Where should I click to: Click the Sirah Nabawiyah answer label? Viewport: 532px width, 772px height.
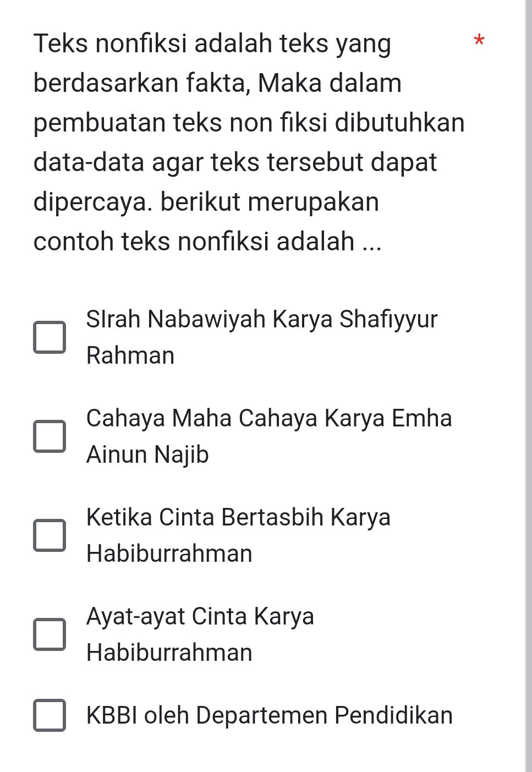[261, 336]
